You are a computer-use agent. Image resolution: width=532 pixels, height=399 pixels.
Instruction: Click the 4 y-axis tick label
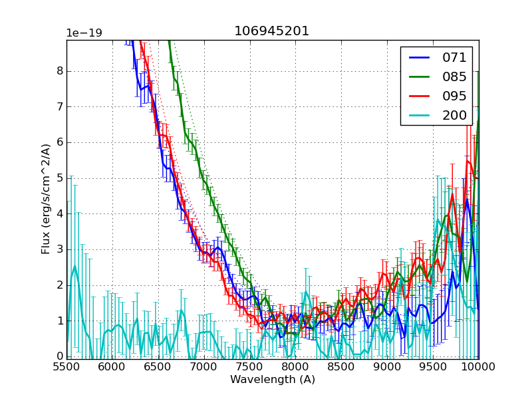coord(59,214)
